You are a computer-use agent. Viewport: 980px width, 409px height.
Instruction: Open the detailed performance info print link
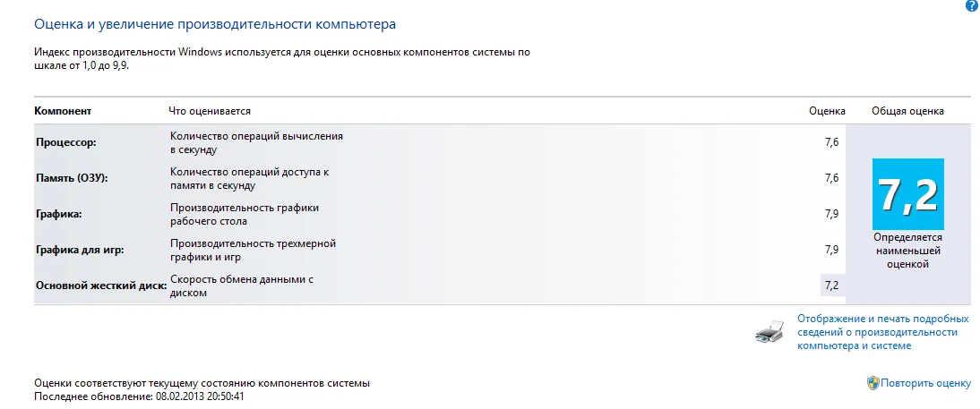coord(882,332)
